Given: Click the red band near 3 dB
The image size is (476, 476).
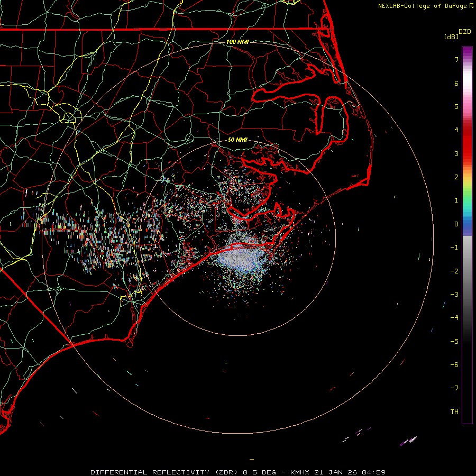Looking at the screenshot, I should point(467,153).
